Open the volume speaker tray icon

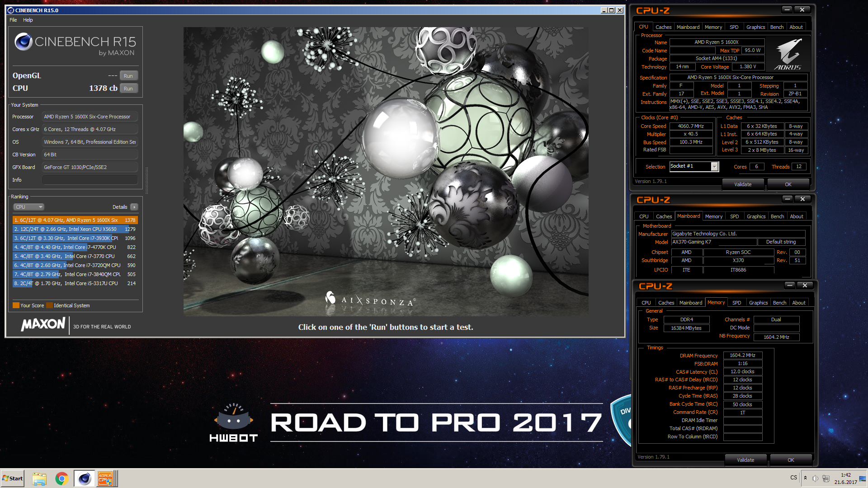815,479
